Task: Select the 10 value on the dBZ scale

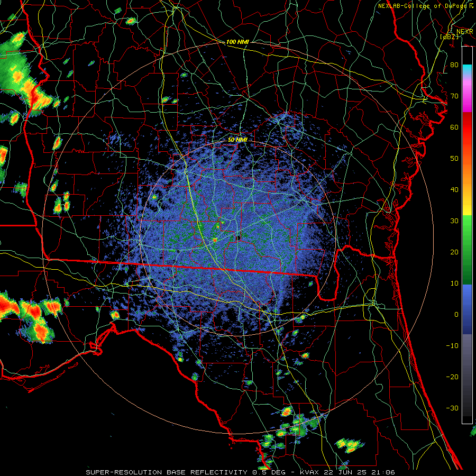Action: 454,283
